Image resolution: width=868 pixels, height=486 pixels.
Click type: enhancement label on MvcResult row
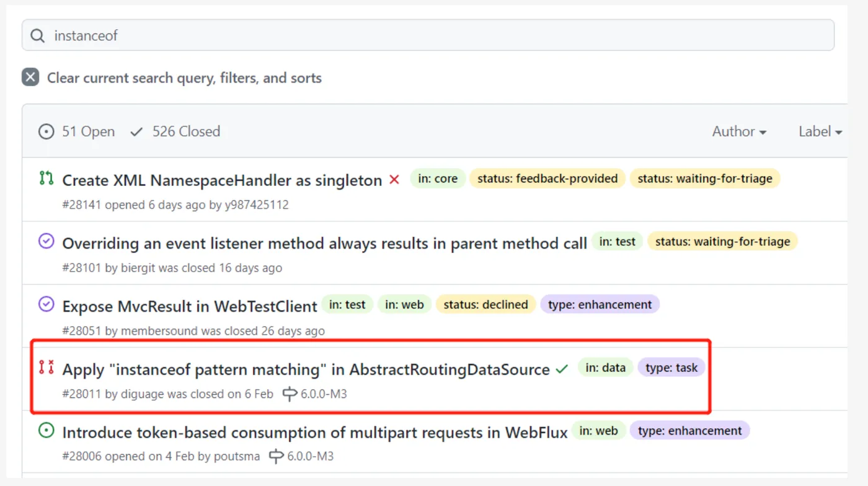pyautogui.click(x=600, y=304)
